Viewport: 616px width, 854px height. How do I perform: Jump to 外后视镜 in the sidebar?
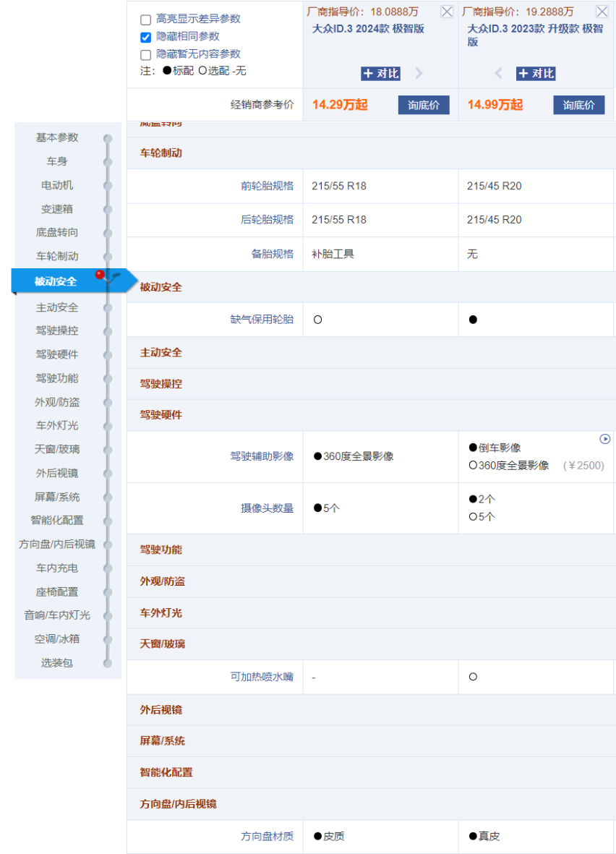pyautogui.click(x=57, y=474)
